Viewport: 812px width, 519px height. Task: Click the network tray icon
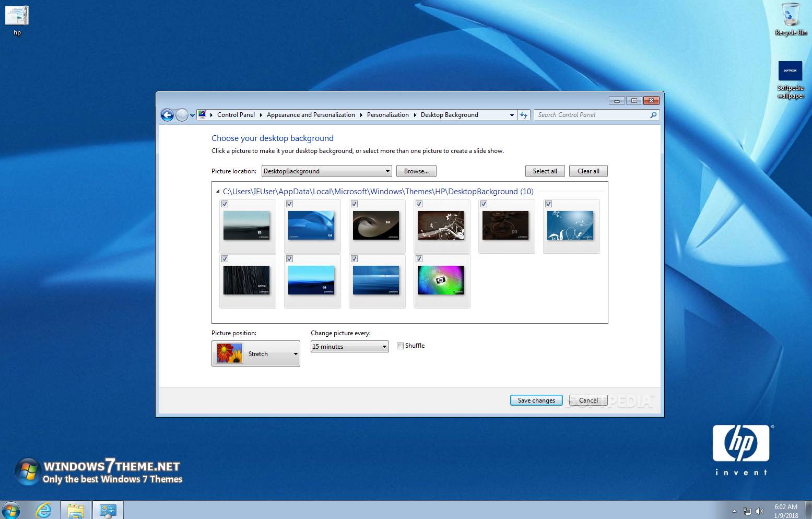747,511
